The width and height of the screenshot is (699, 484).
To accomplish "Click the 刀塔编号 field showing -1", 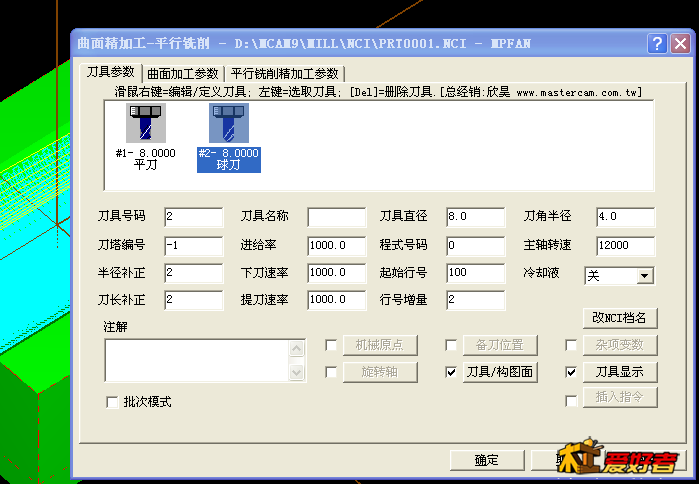I will tap(193, 246).
